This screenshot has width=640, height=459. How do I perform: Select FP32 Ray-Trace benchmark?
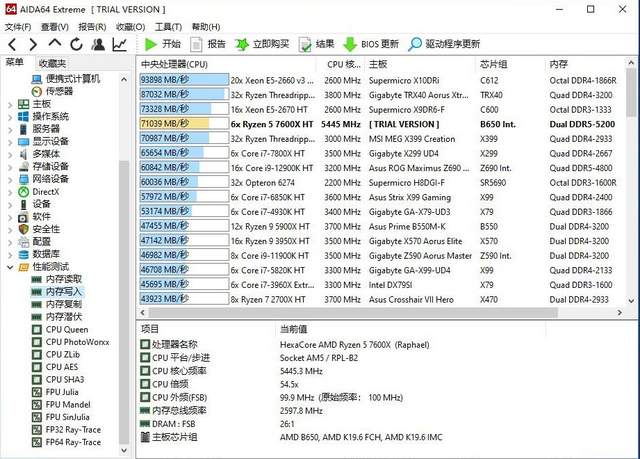(x=67, y=430)
